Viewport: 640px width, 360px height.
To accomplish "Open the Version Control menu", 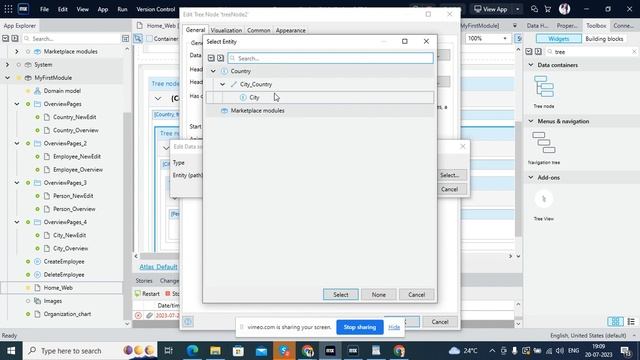I will (x=156, y=9).
